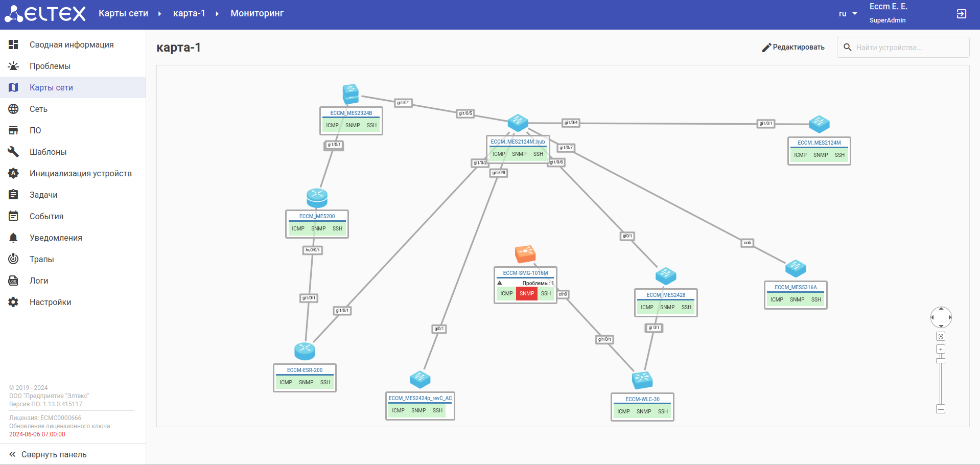
Task: Click the SNMP status on ECCM_MES5316A
Action: [x=797, y=299]
